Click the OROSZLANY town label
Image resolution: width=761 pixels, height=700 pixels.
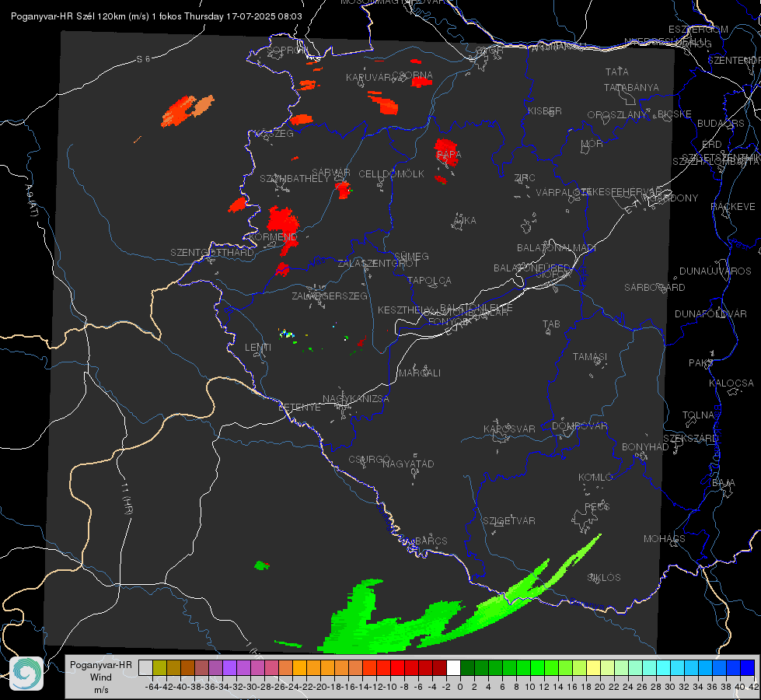coord(617,115)
